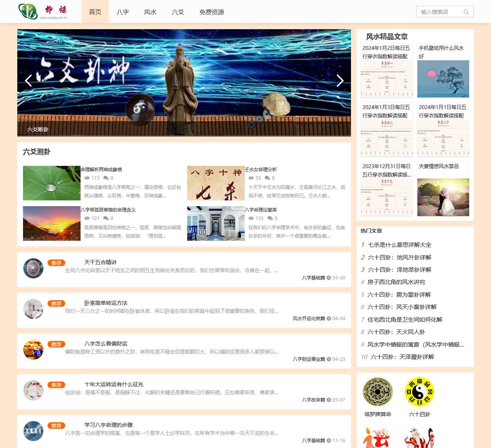Open the 风水 menu item
The image size is (491, 448).
pos(150,12)
